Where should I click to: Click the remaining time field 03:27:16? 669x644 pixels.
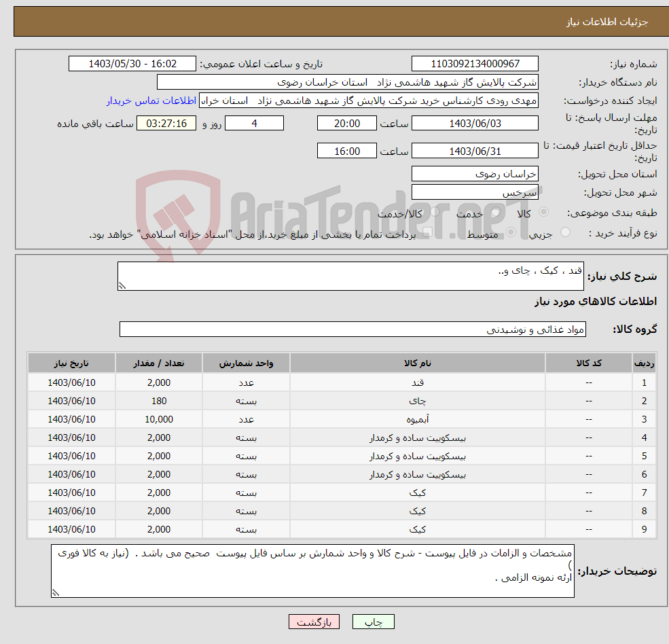coord(166,124)
